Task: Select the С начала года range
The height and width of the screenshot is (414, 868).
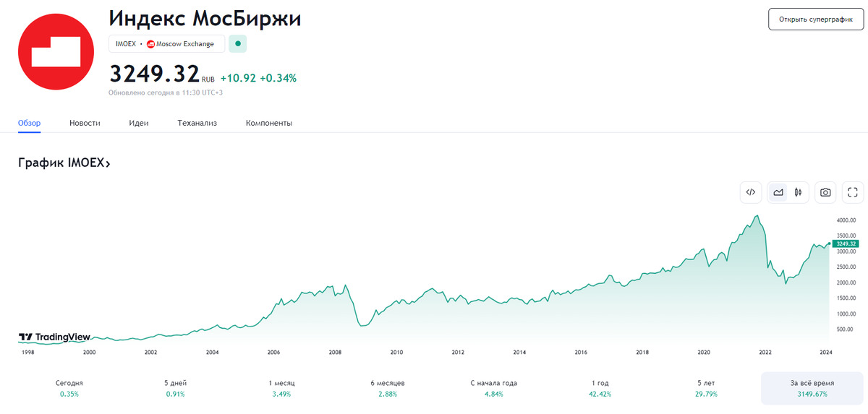Action: (x=493, y=388)
